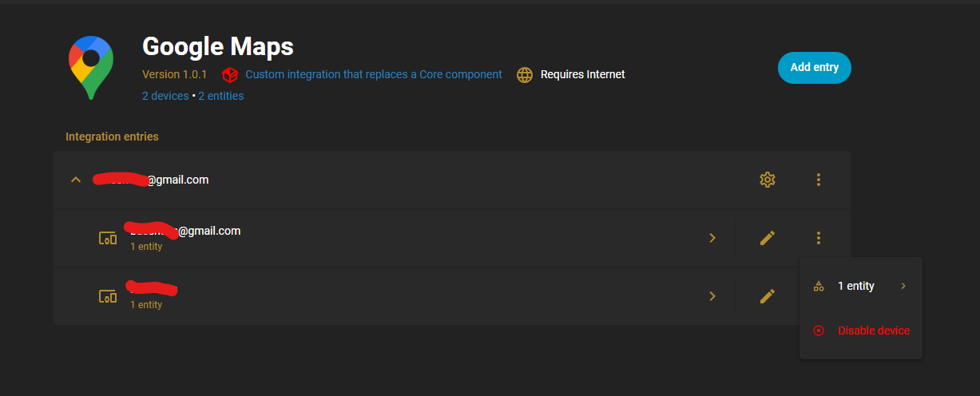Choose "Disable device" from the menu

click(873, 331)
